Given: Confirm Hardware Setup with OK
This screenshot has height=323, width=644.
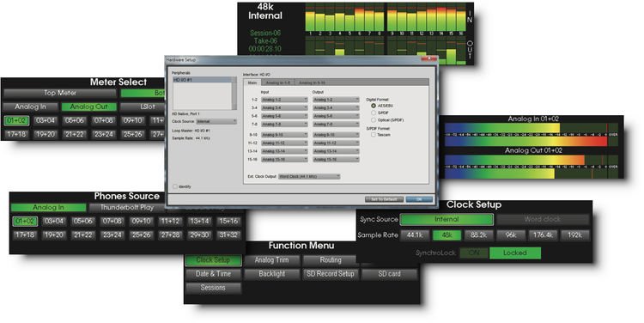Looking at the screenshot, I should point(419,199).
